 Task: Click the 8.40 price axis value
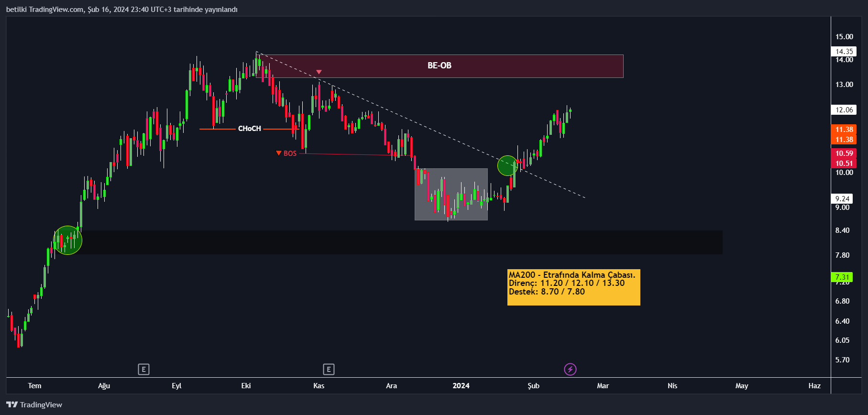[x=842, y=230]
